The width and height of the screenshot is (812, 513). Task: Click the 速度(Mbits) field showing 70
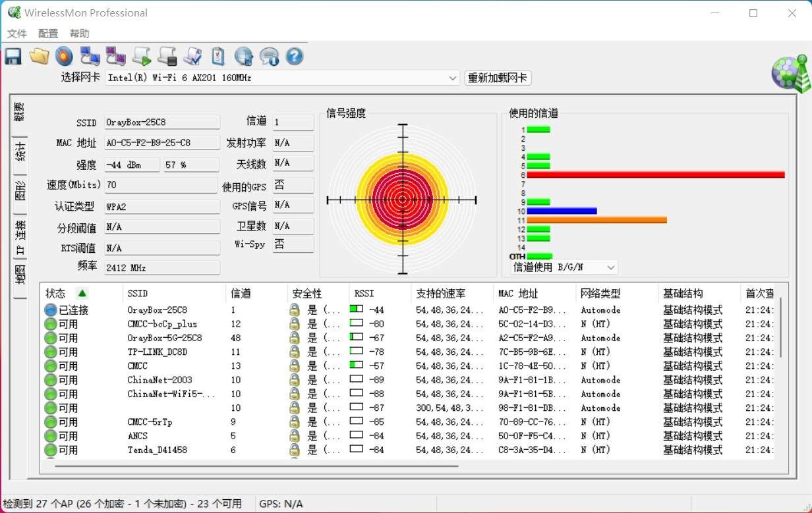(x=161, y=185)
